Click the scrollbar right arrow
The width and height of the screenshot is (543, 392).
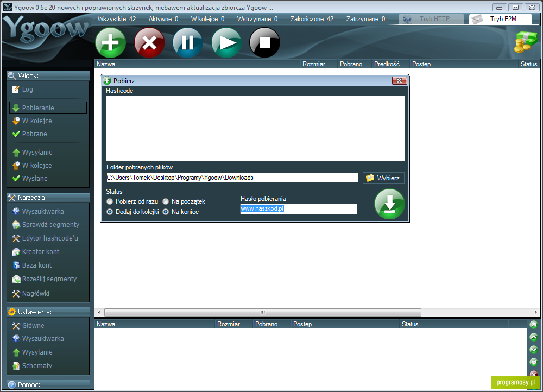[x=536, y=312]
